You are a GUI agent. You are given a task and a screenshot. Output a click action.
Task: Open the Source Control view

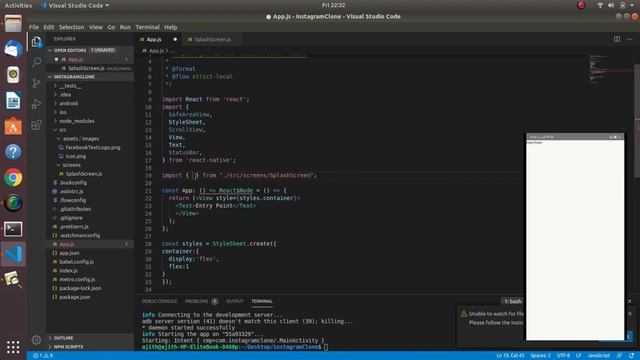(x=36, y=83)
